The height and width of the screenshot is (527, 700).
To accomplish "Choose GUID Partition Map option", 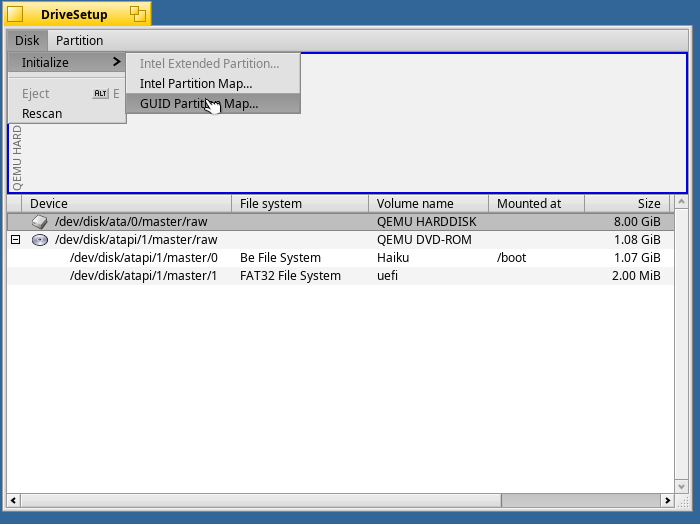I will (x=199, y=103).
